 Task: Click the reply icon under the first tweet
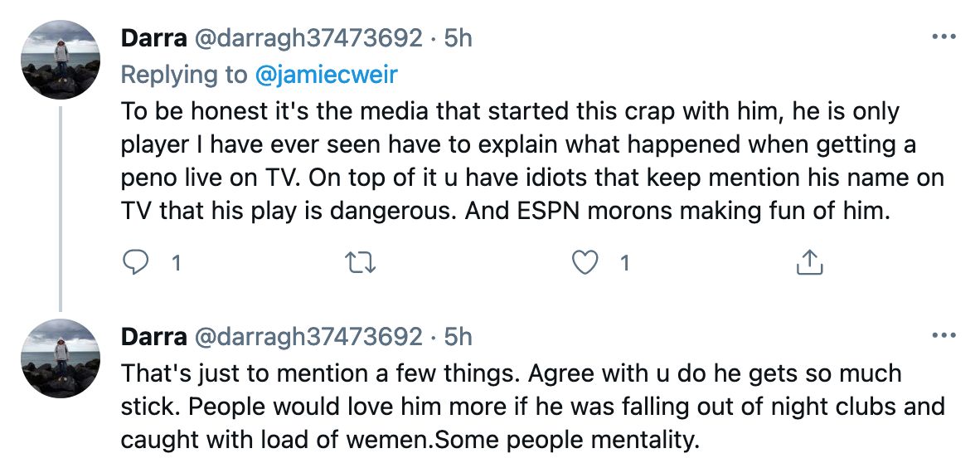[134, 263]
